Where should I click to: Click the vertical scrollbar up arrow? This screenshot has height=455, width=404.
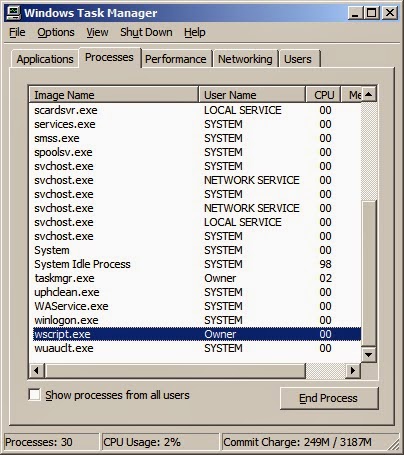click(x=369, y=94)
